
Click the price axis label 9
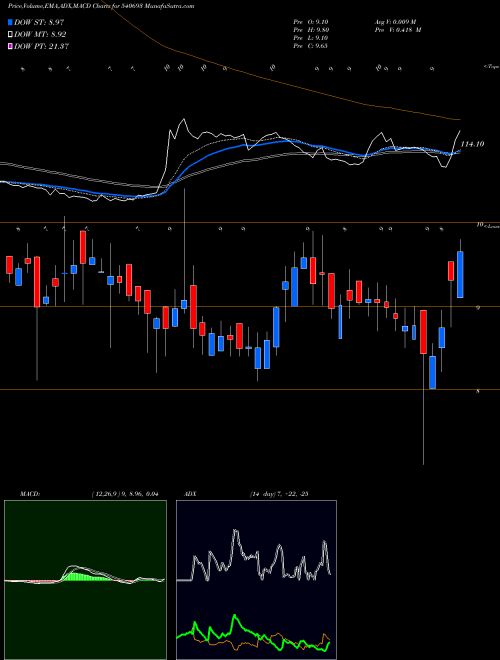(x=478, y=308)
